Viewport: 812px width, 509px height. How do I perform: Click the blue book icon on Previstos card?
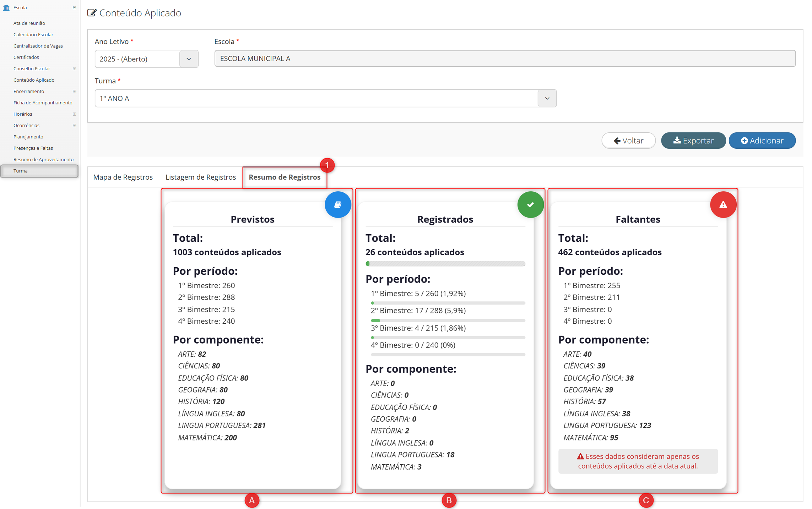point(338,204)
